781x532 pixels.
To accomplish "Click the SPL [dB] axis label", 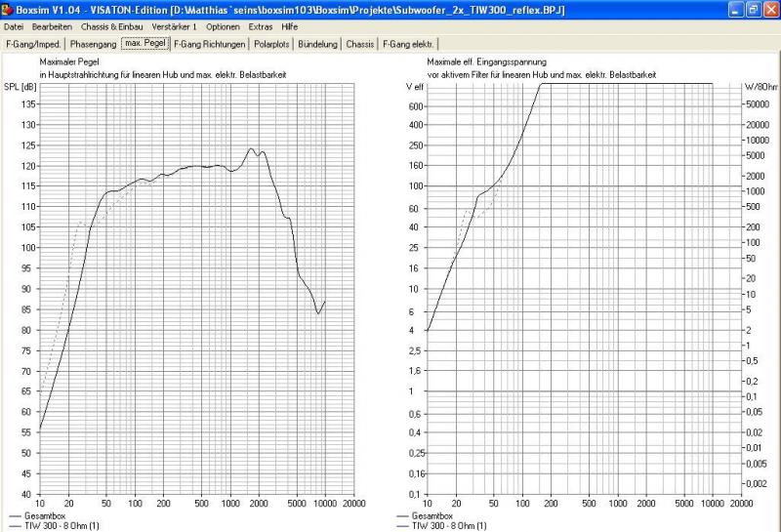I will click(x=20, y=87).
